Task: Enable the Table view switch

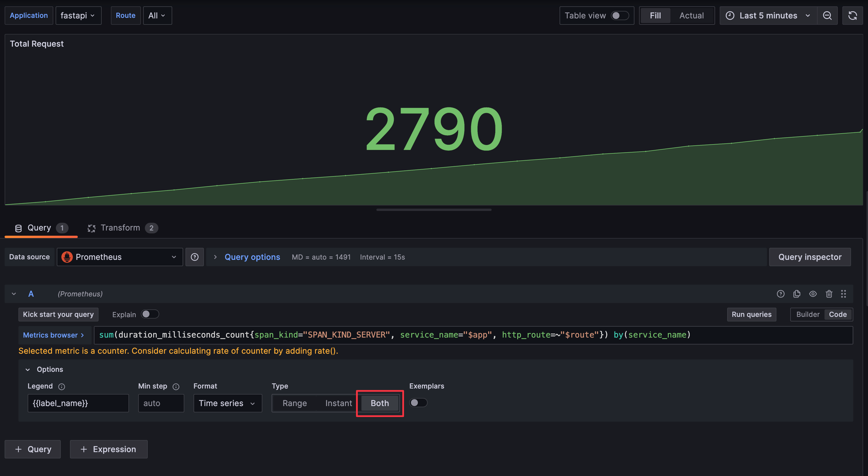Action: pyautogui.click(x=619, y=16)
